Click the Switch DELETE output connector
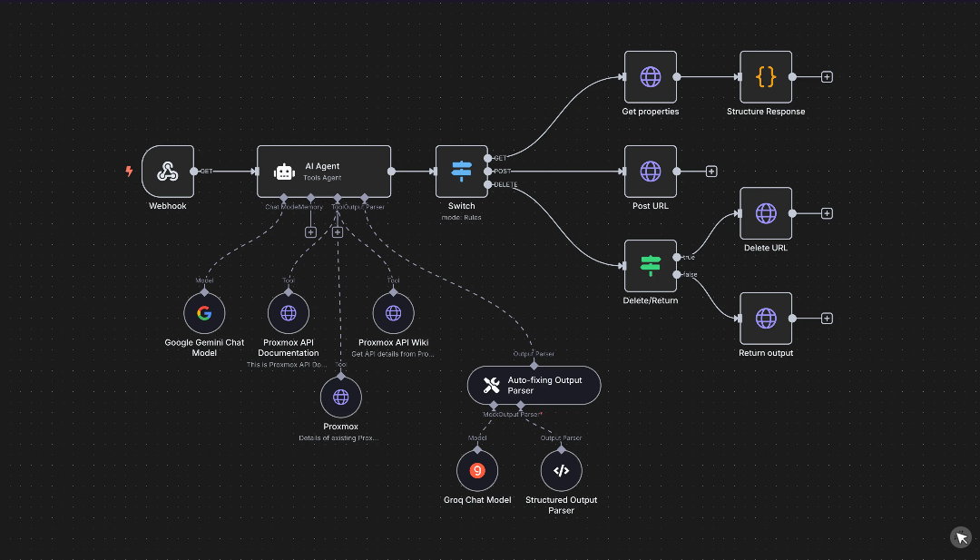This screenshot has width=980, height=560. (488, 184)
